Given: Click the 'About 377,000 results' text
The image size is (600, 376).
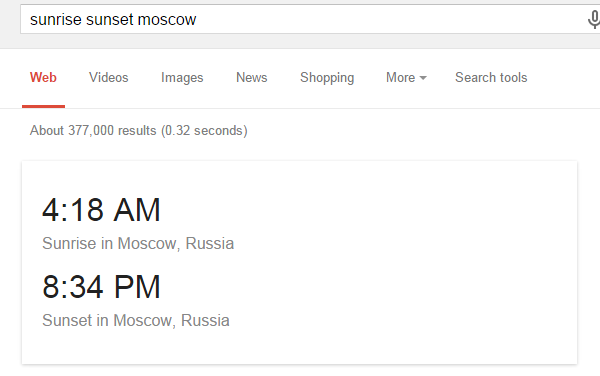Looking at the screenshot, I should 139,131.
